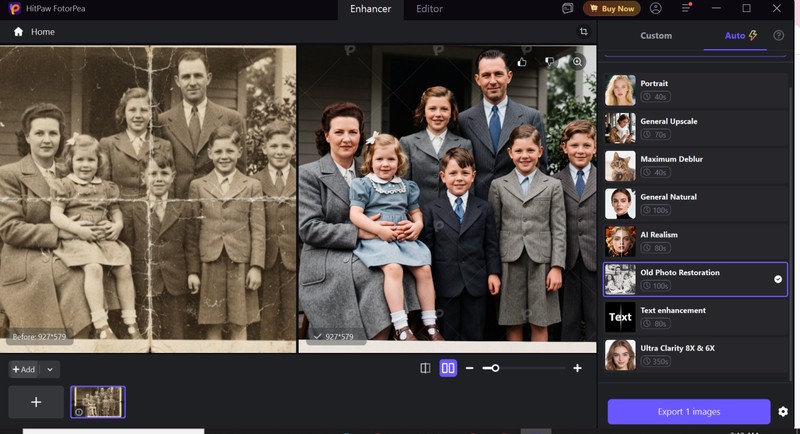Click the 'Before: 927*579' label
Image resolution: width=800 pixels, height=434 pixels.
point(39,337)
